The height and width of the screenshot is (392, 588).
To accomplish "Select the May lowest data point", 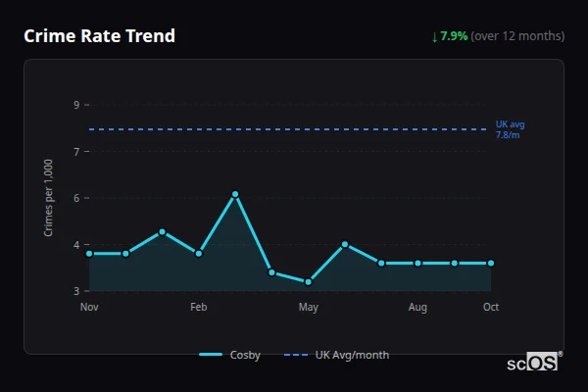I will 309,282.
